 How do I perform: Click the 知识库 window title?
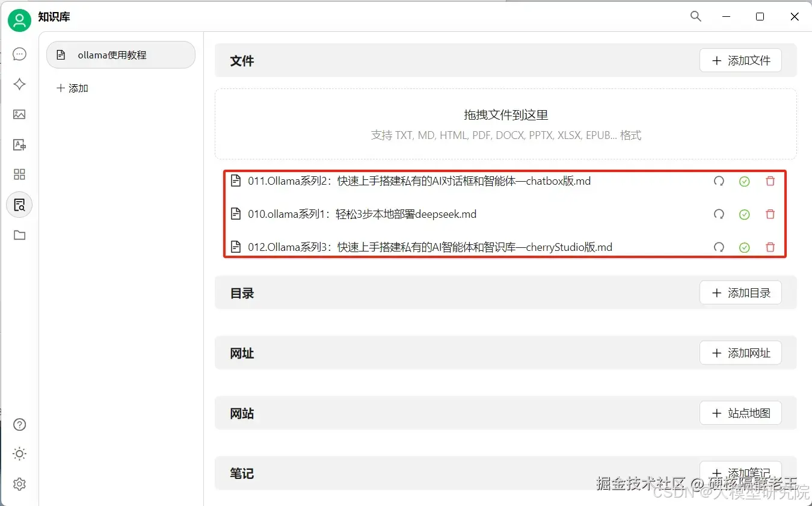[54, 17]
